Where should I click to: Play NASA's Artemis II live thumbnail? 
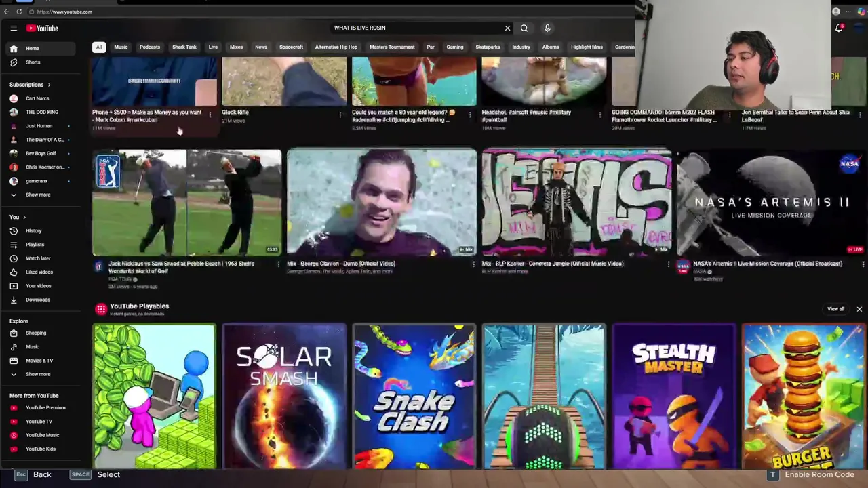point(771,203)
